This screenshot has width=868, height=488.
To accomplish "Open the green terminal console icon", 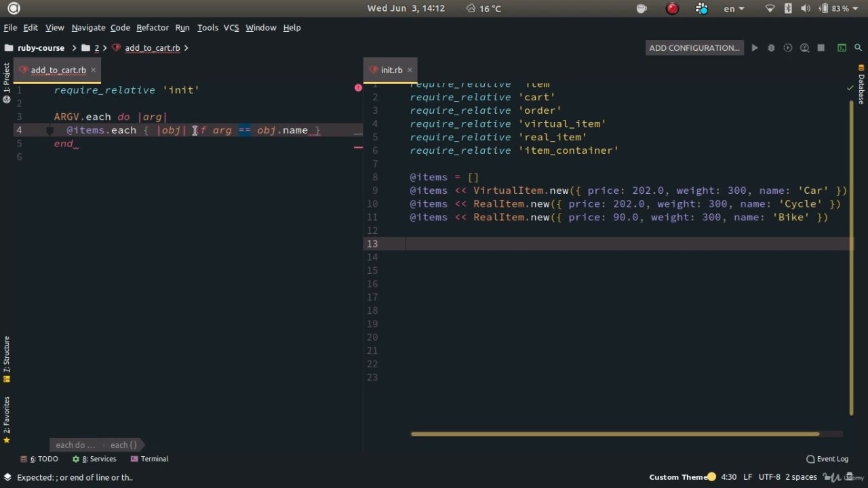I will tap(842, 48).
